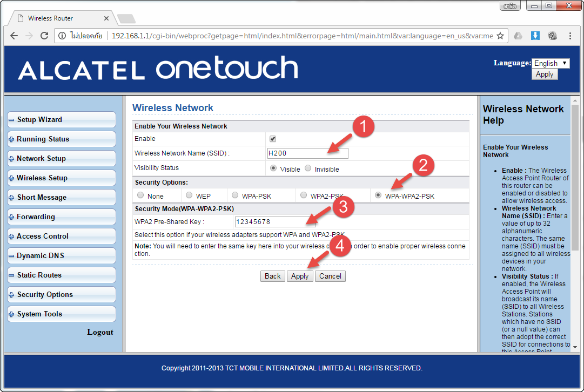The width and height of the screenshot is (584, 392).
Task: Toggle the Enable wireless checkbox
Action: pyautogui.click(x=273, y=139)
